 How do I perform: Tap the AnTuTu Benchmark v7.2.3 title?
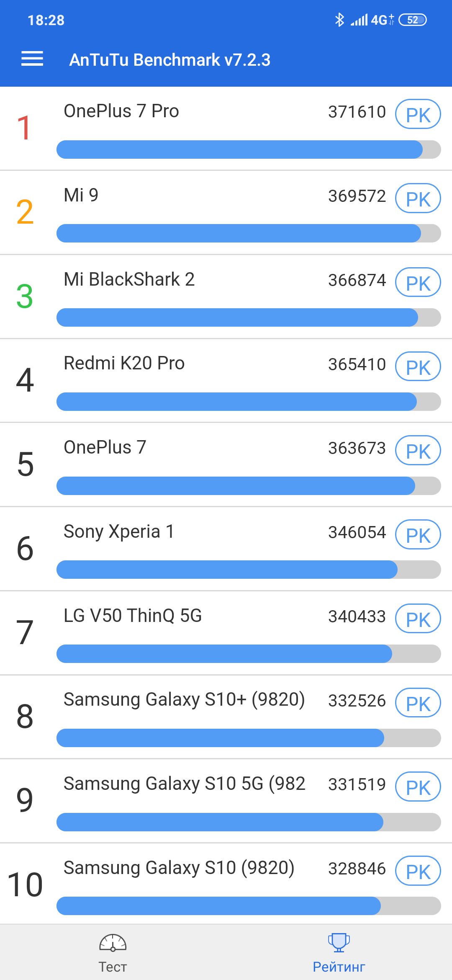(x=170, y=60)
